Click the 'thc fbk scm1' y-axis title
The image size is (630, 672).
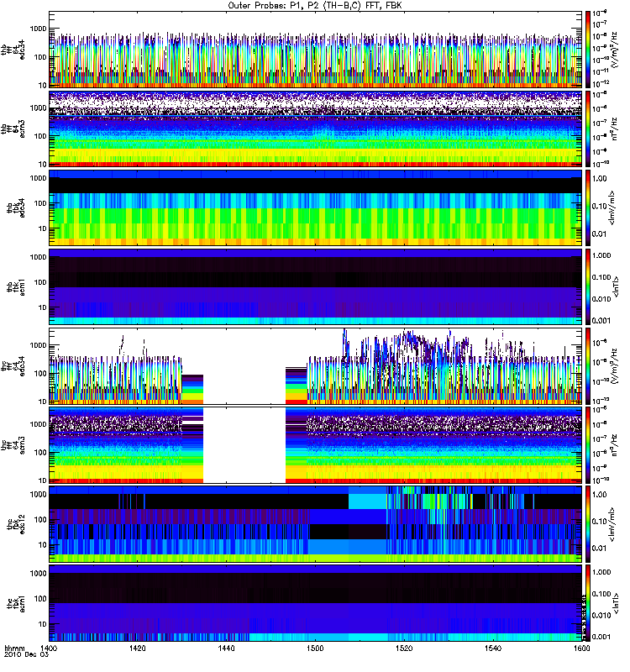click(x=16, y=603)
